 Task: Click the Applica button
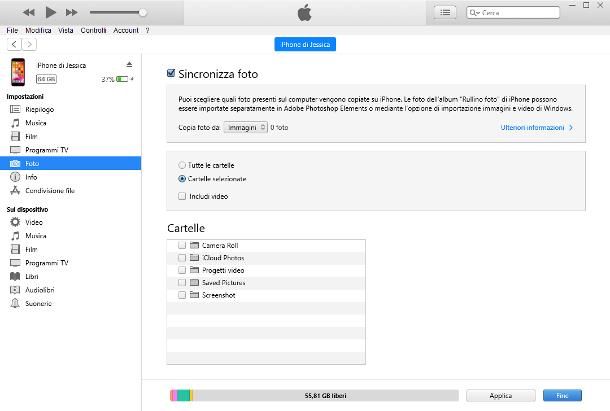click(501, 395)
